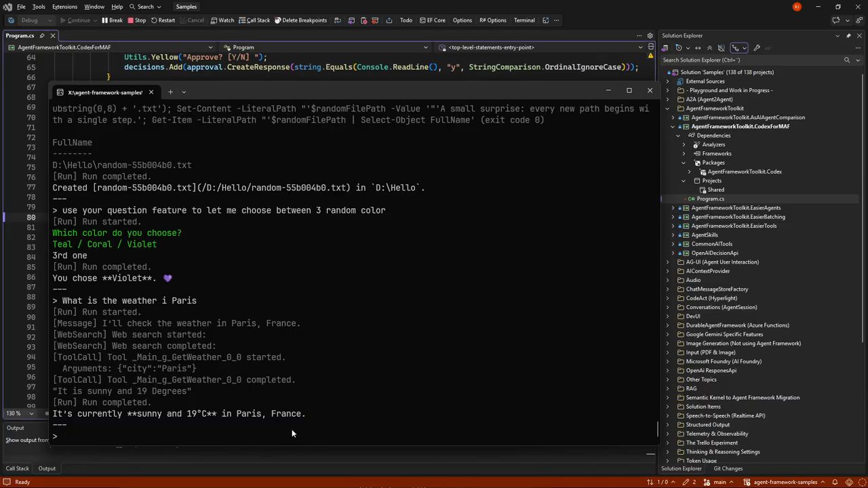This screenshot has height=488, width=868.
Task: Click the EF Core toolbar button
Action: (432, 20)
